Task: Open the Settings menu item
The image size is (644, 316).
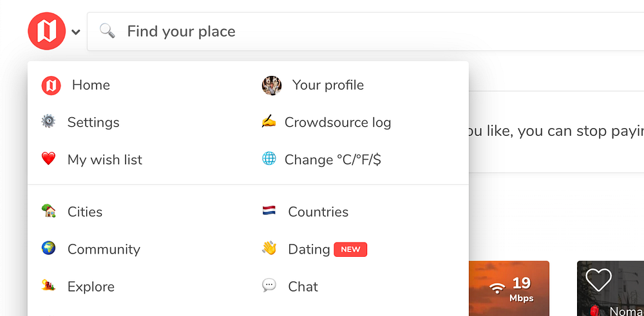Action: pos(93,122)
